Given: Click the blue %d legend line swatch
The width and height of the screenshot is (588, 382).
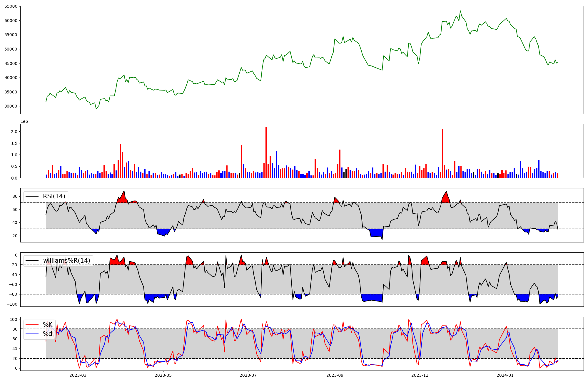Looking at the screenshot, I should tap(32, 334).
